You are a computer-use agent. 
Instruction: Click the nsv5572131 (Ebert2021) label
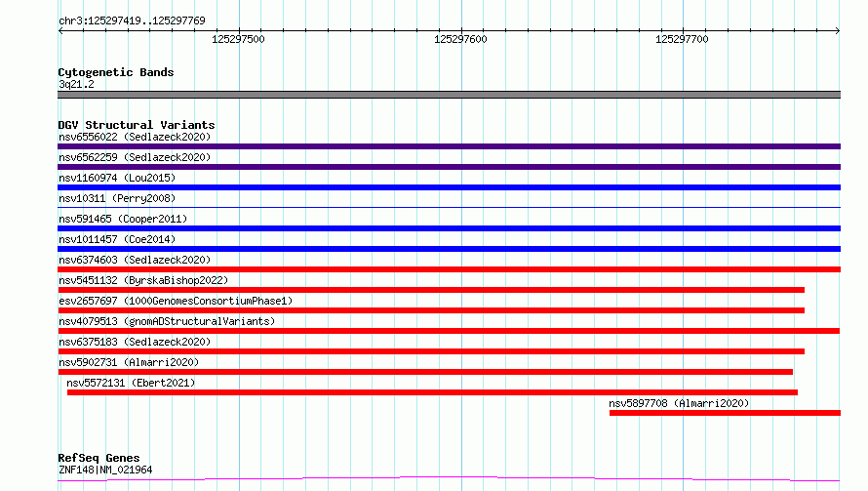131,383
